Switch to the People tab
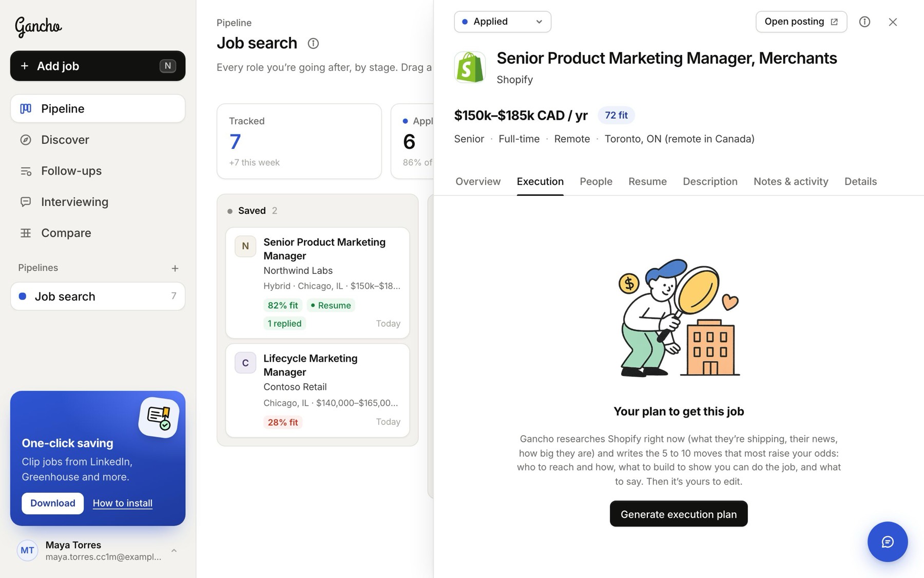The height and width of the screenshot is (578, 924). (596, 181)
